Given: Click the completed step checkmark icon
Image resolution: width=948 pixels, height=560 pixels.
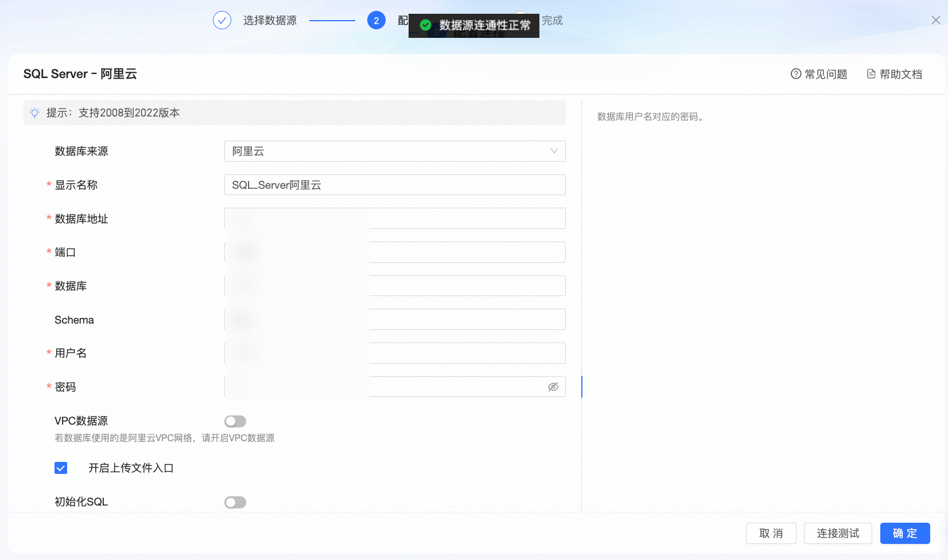Looking at the screenshot, I should point(222,21).
